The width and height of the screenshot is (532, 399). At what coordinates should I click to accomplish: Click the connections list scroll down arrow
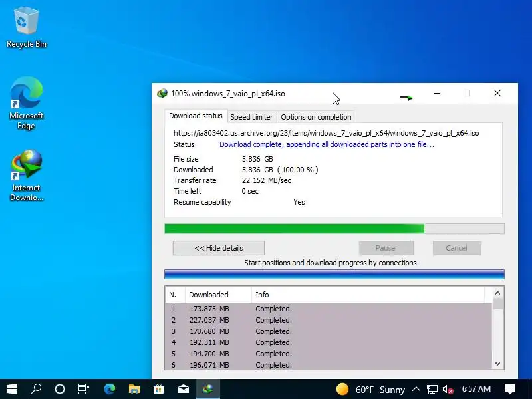pyautogui.click(x=497, y=364)
